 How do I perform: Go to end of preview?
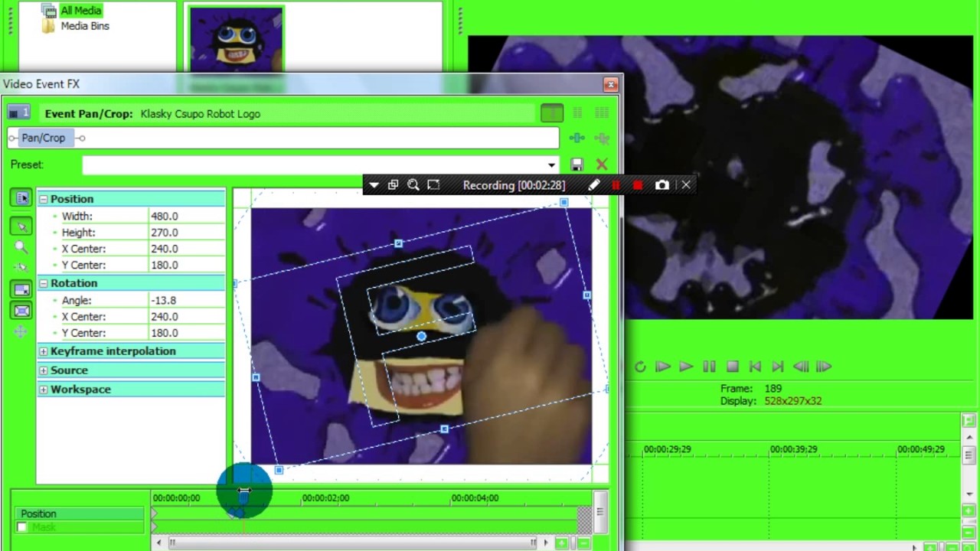[778, 367]
